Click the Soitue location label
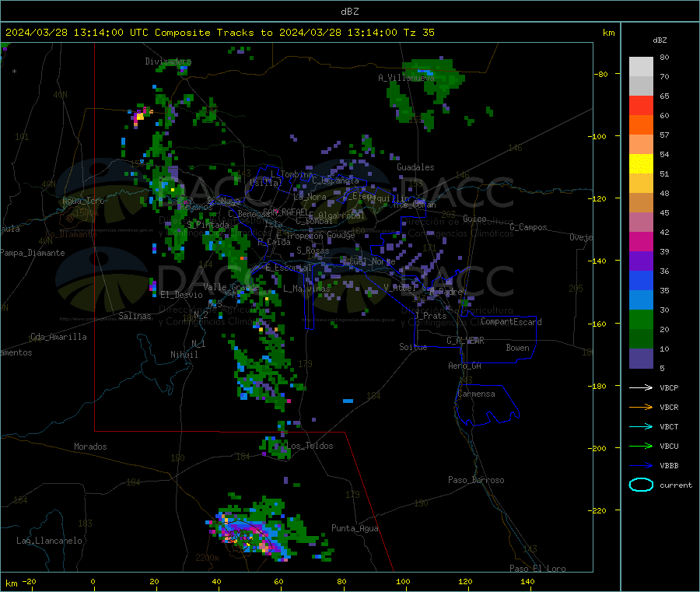 point(413,347)
